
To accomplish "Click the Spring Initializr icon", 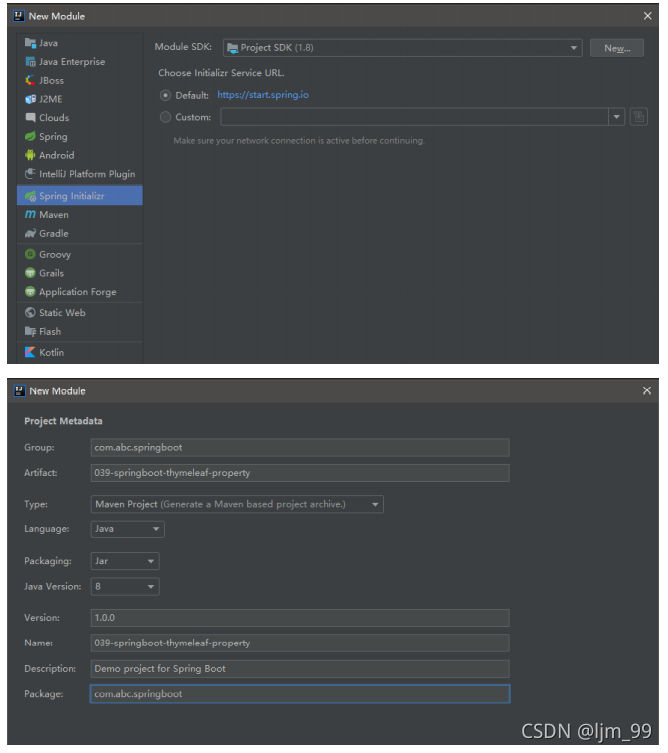I will click(x=30, y=196).
